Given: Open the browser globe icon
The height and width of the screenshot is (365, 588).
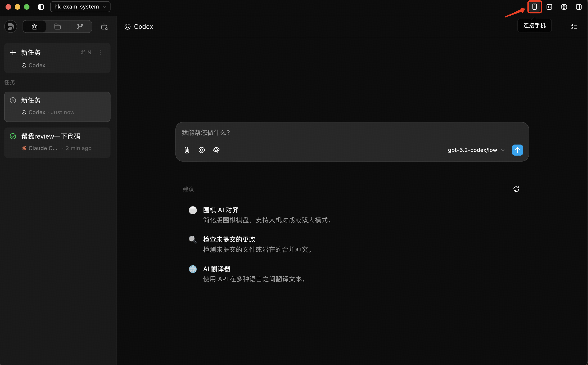Looking at the screenshot, I should click(564, 7).
